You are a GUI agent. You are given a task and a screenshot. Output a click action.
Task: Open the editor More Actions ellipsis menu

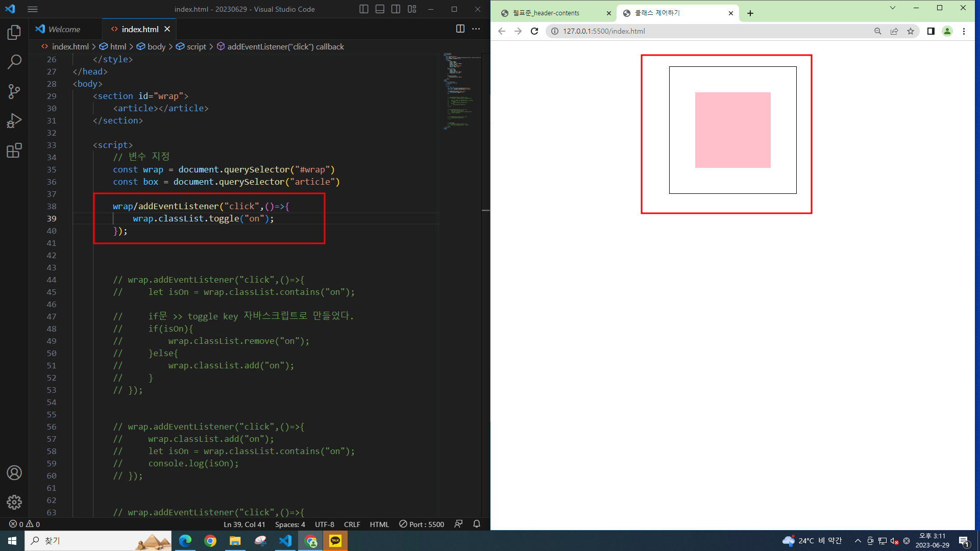pyautogui.click(x=476, y=29)
